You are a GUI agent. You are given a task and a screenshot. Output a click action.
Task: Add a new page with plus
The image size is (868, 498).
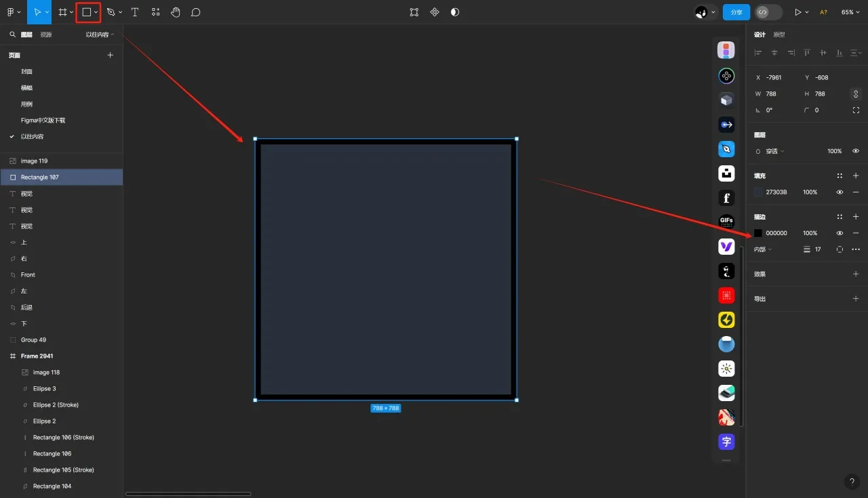click(111, 56)
